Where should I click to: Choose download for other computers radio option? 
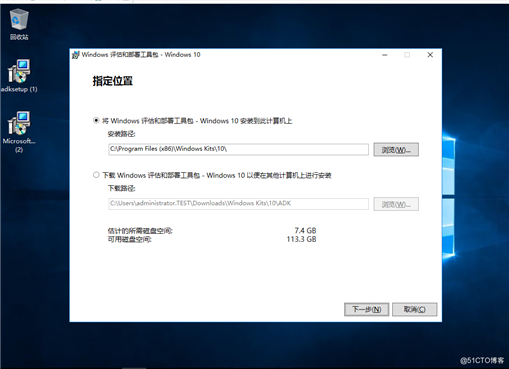[96, 175]
